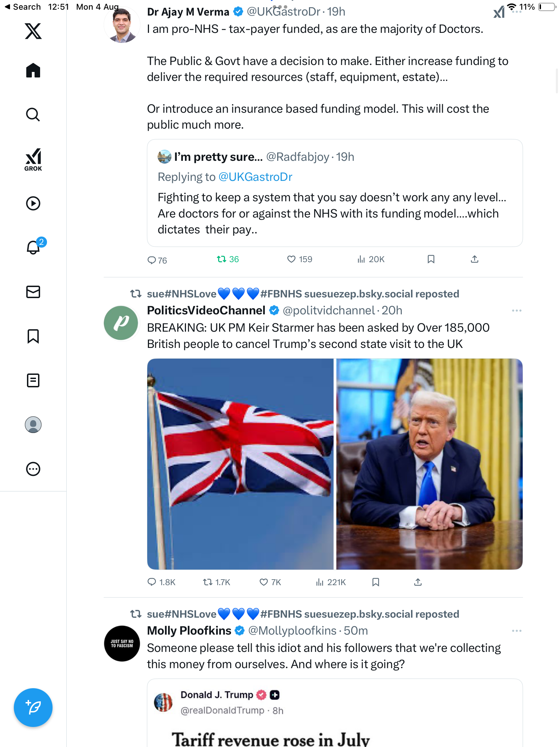Open the Search magnifier in sidebar
The image size is (560, 747).
[33, 114]
